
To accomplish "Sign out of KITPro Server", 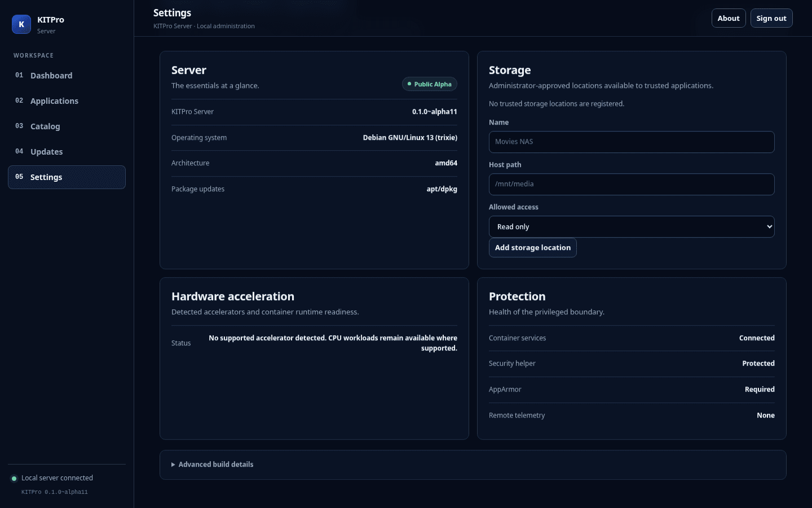I will pos(771,18).
